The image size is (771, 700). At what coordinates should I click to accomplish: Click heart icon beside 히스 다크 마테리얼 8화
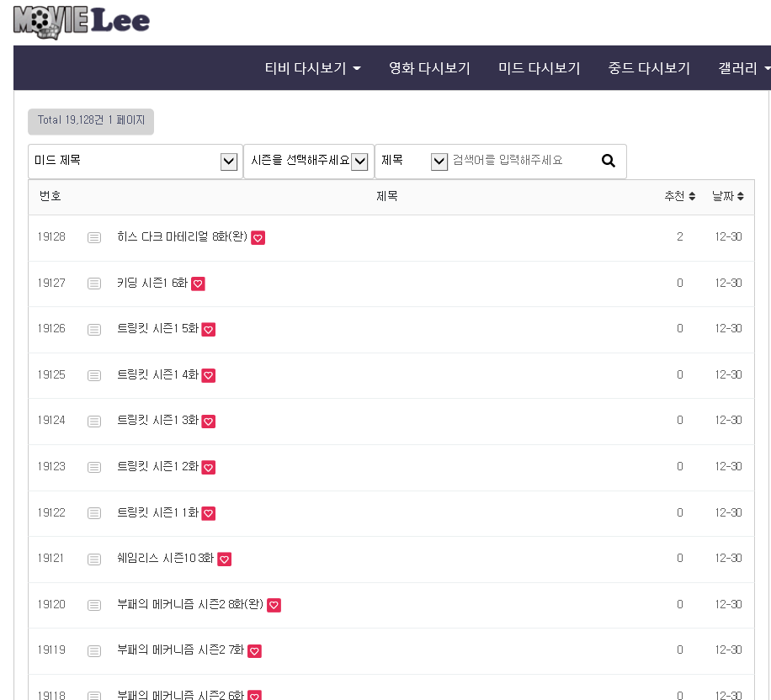[258, 238]
